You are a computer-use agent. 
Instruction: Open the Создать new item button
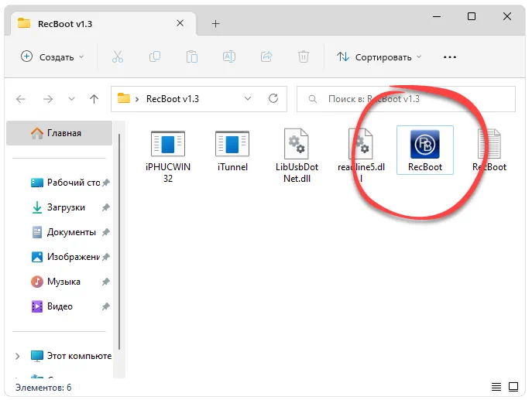(52, 57)
